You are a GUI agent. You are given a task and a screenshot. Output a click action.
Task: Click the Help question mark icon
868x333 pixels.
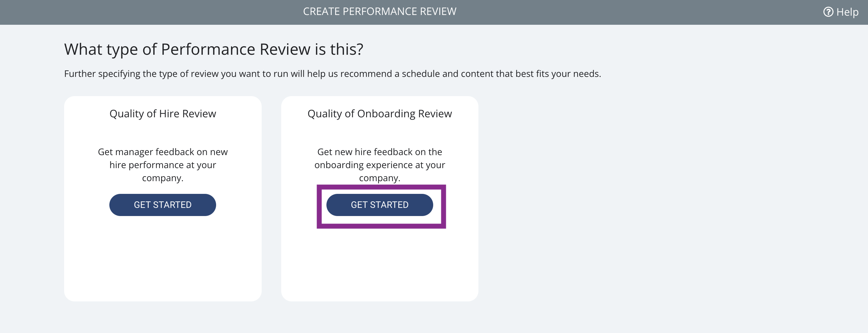tap(828, 12)
